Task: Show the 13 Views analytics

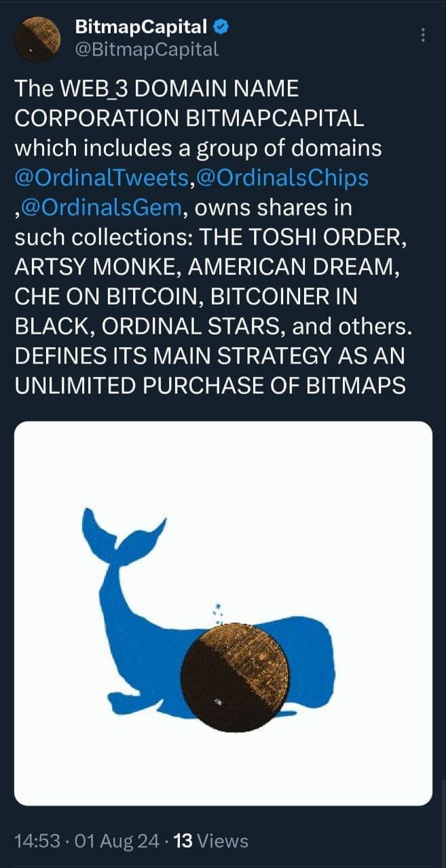Action: click(211, 841)
